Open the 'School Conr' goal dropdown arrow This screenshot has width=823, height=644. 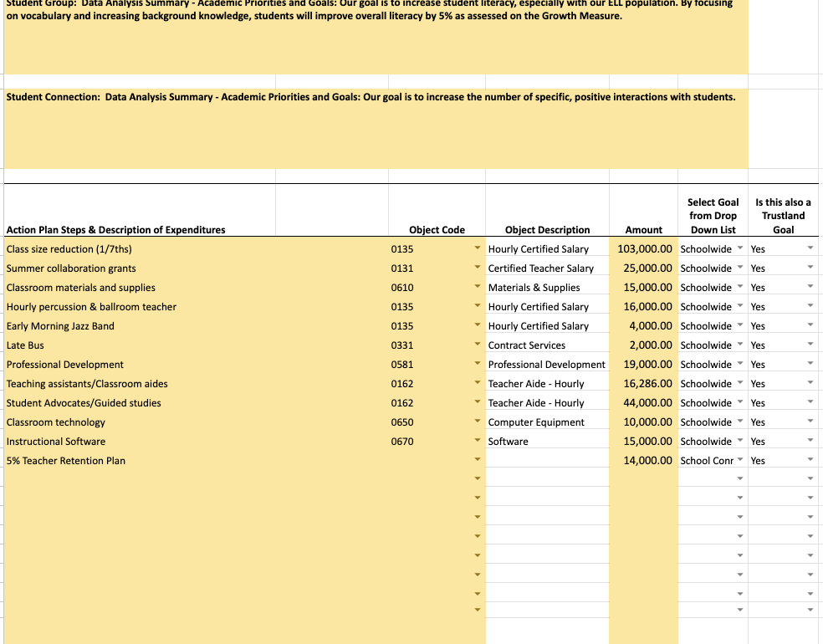(740, 459)
